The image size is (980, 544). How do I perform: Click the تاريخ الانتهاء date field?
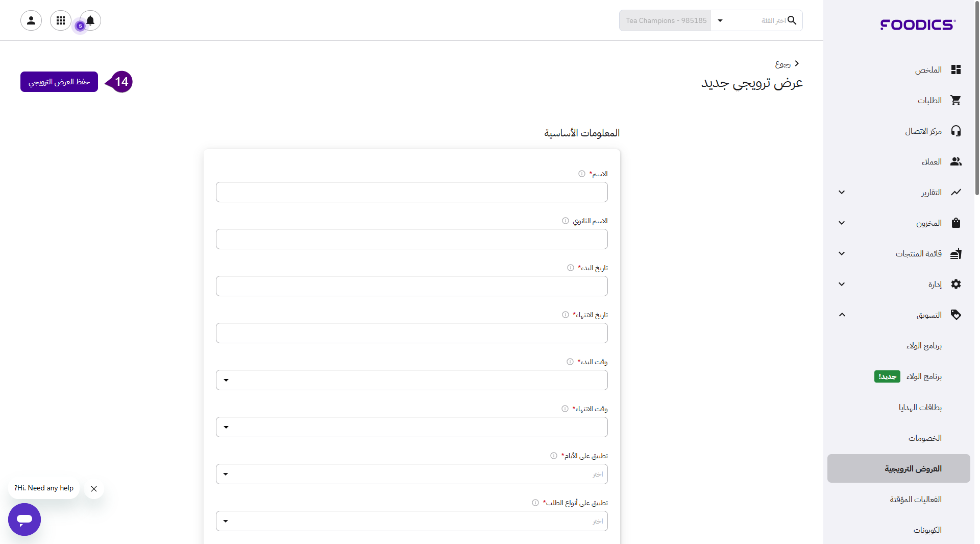click(411, 333)
